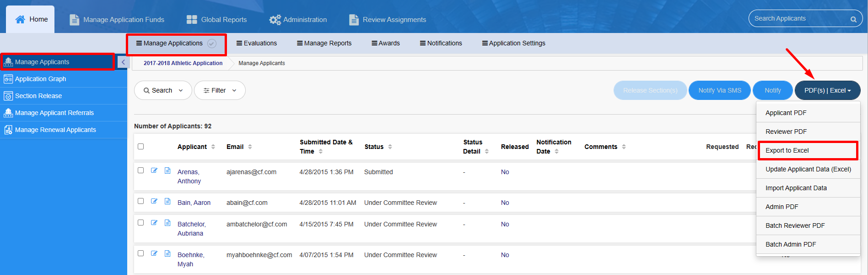The height and width of the screenshot is (275, 868).
Task: Select the checkbox for Bain, Aaron
Action: [141, 201]
